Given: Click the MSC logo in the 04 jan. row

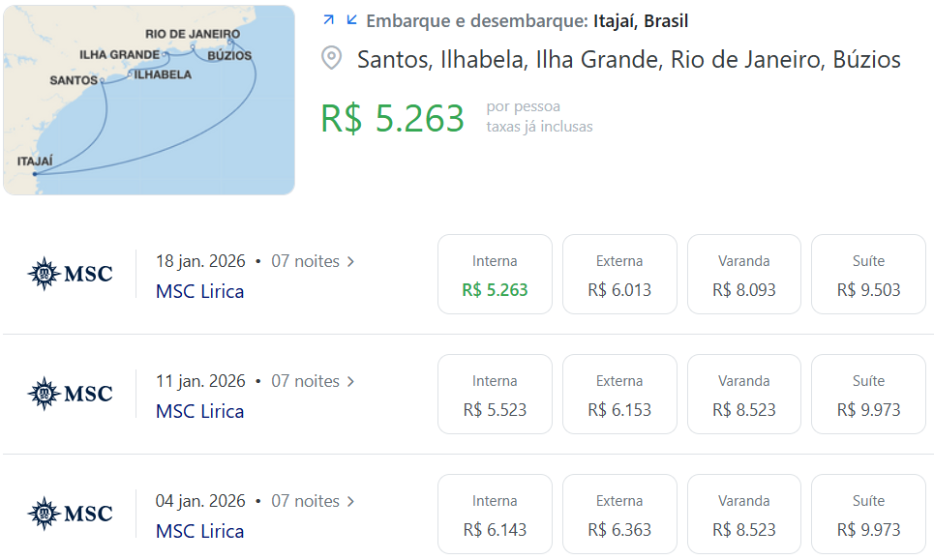Looking at the screenshot, I should 71,513.
